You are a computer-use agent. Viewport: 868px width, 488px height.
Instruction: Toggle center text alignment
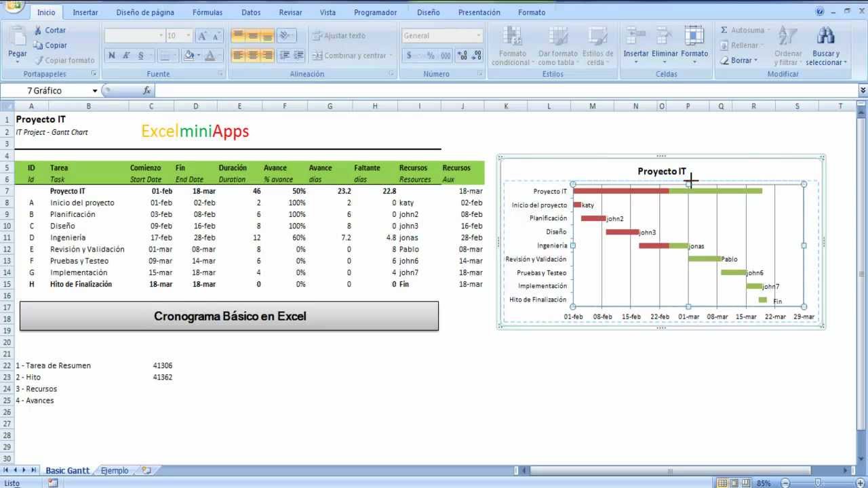pyautogui.click(x=253, y=56)
